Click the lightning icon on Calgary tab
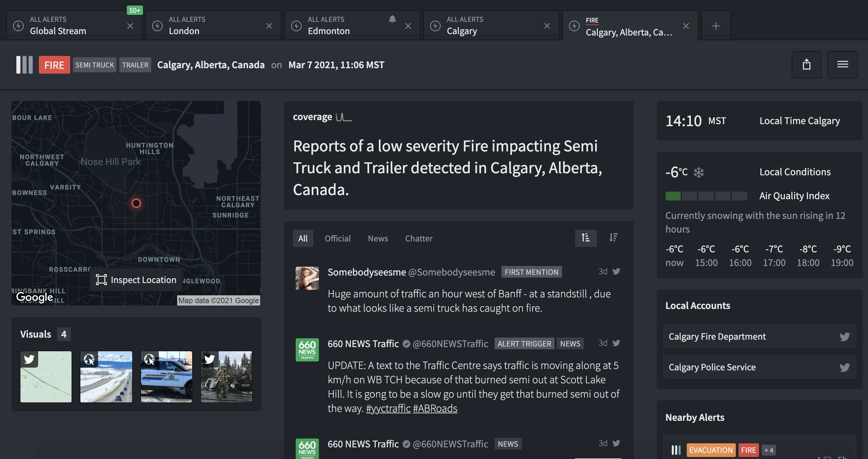The width and height of the screenshot is (868, 459). point(435,26)
